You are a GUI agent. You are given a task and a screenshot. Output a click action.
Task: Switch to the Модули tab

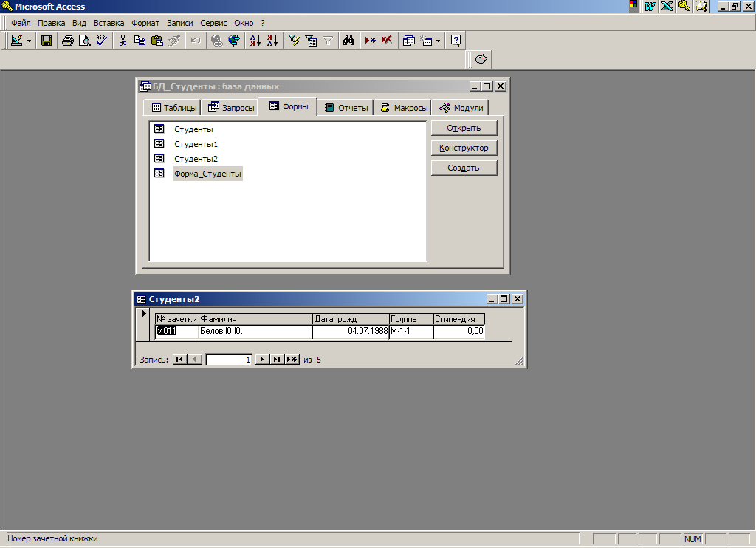tap(461, 108)
